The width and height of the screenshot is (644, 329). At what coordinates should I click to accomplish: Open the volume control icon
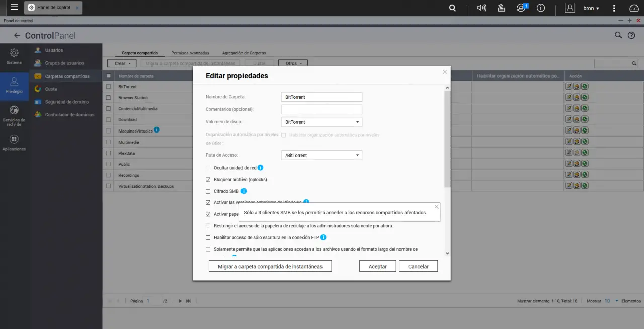481,8
